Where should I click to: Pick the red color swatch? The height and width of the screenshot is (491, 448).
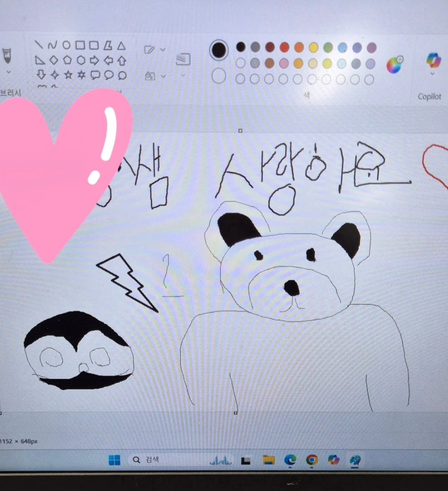click(x=285, y=47)
